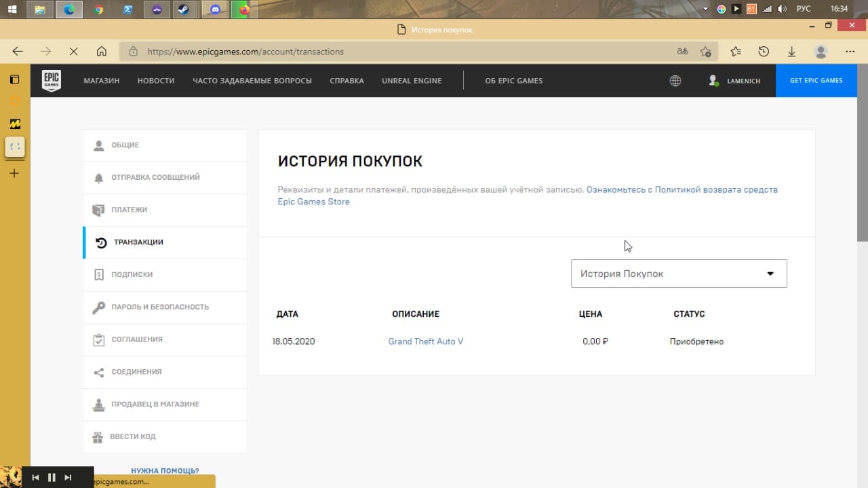Image resolution: width=868 pixels, height=488 pixels.
Task: Click the ЦЕНА column header
Action: point(591,314)
